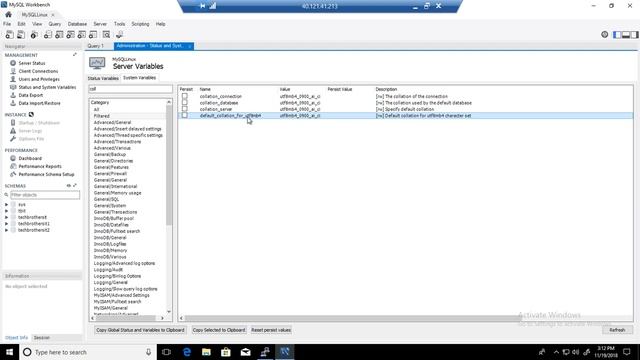Open Performance Reports

coord(40,167)
